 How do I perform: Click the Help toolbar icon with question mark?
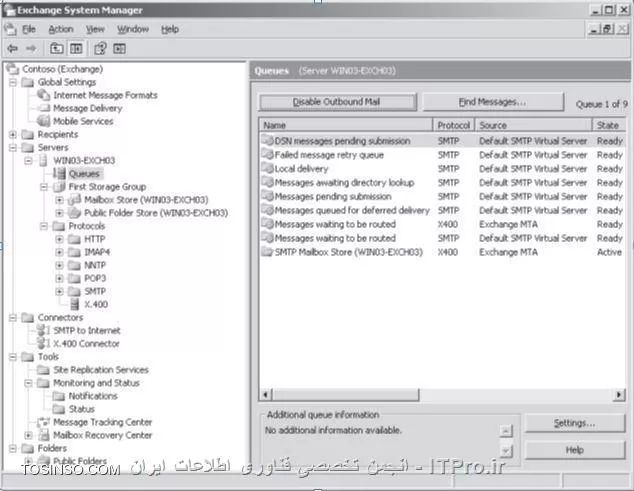[100, 49]
